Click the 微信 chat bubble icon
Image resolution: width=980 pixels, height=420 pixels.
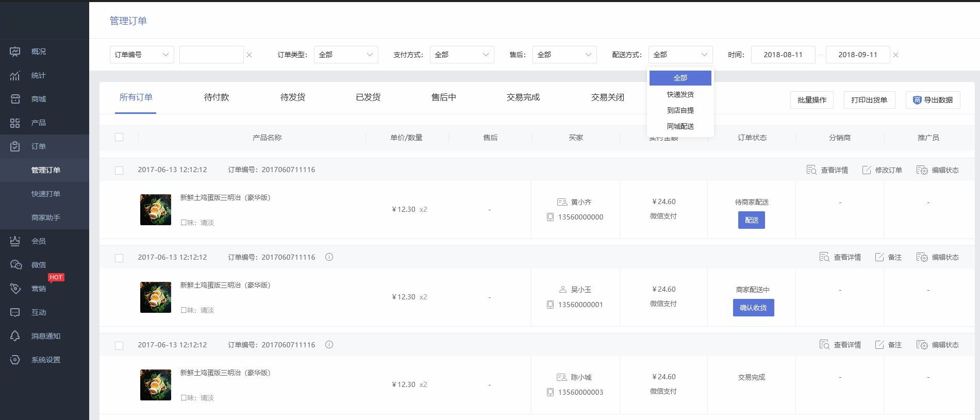point(16,265)
